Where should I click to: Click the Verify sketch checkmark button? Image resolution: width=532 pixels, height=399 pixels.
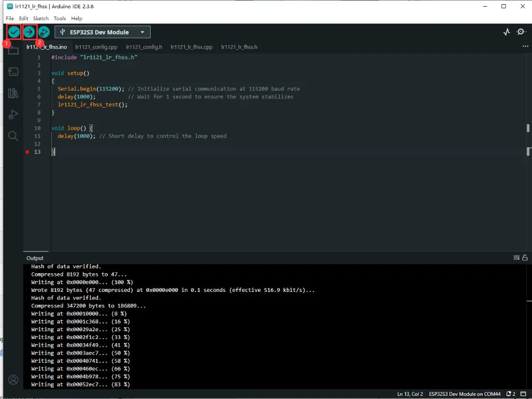[13, 32]
